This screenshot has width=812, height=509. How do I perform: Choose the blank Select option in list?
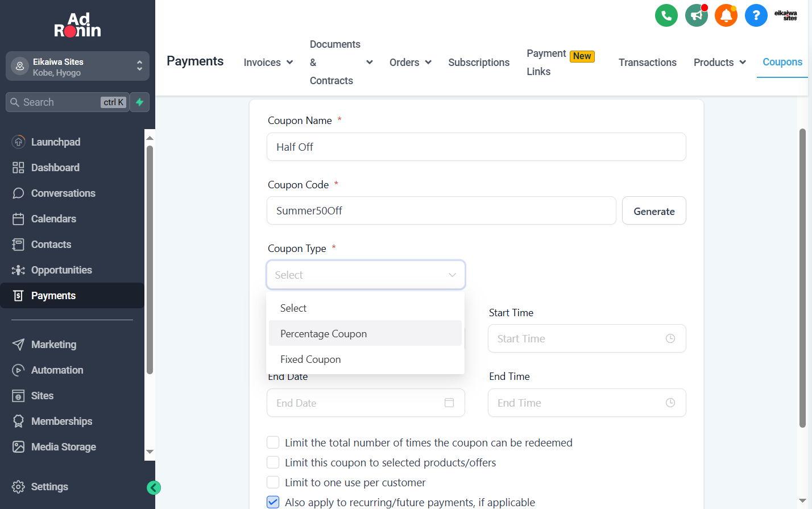(365, 308)
